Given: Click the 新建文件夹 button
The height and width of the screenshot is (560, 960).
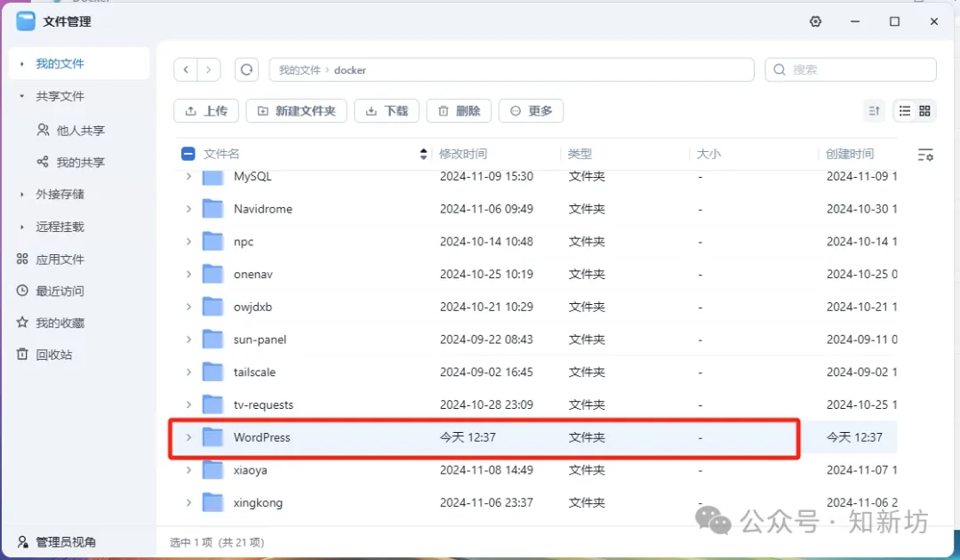Looking at the screenshot, I should [296, 111].
